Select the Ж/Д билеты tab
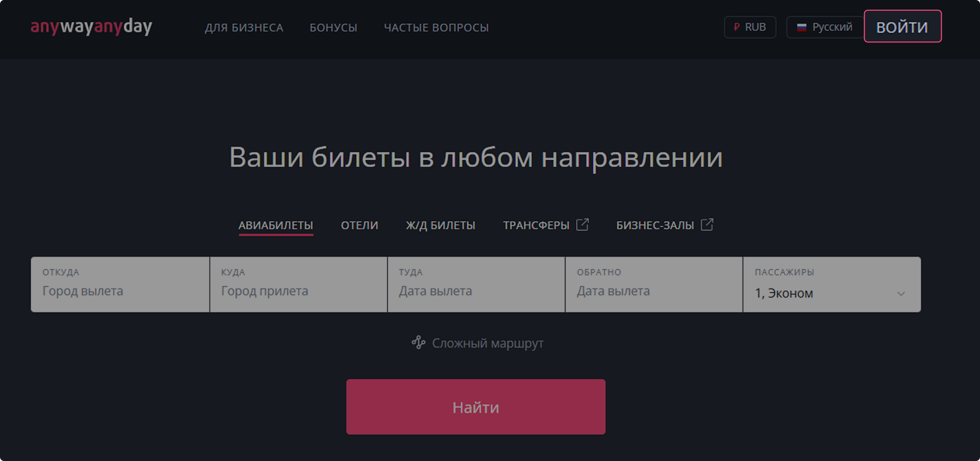Screen dimensions: 980x461 pyautogui.click(x=440, y=225)
